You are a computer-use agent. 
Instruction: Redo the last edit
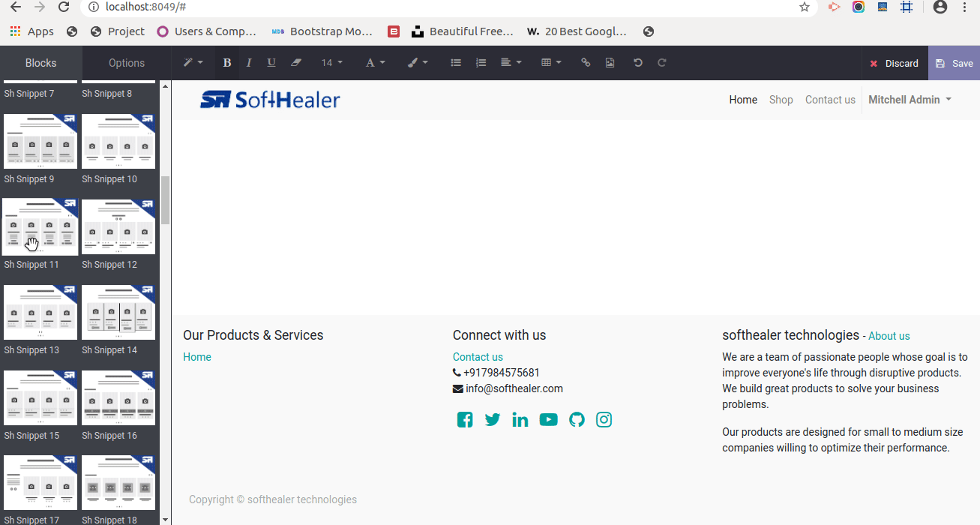click(662, 63)
